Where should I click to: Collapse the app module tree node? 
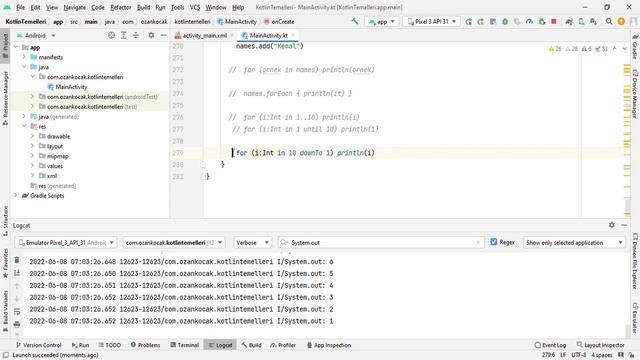coord(16,47)
